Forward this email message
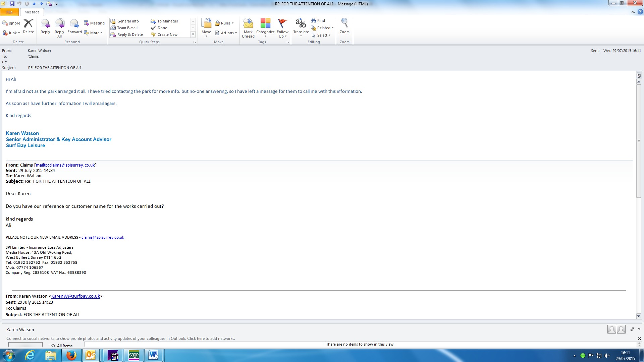Viewport: 644px width, 362px height. coord(74,26)
